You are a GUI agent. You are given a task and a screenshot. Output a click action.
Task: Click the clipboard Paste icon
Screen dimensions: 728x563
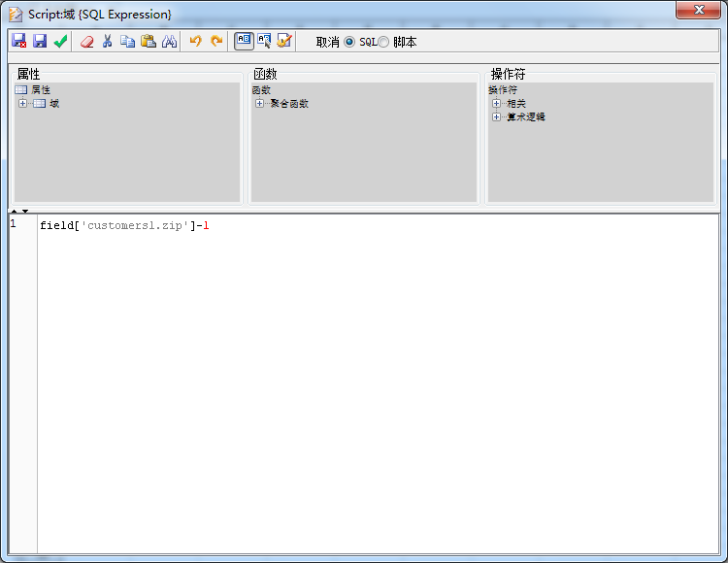point(149,42)
